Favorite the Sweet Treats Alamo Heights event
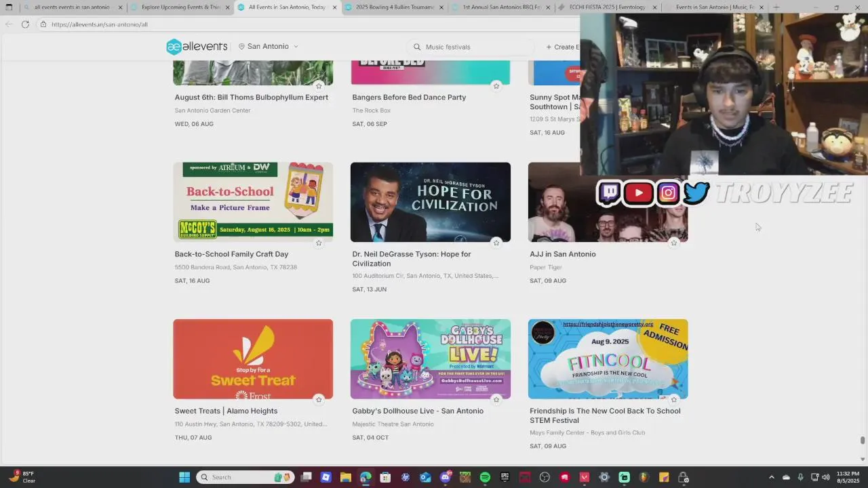The image size is (868, 488). [x=319, y=399]
